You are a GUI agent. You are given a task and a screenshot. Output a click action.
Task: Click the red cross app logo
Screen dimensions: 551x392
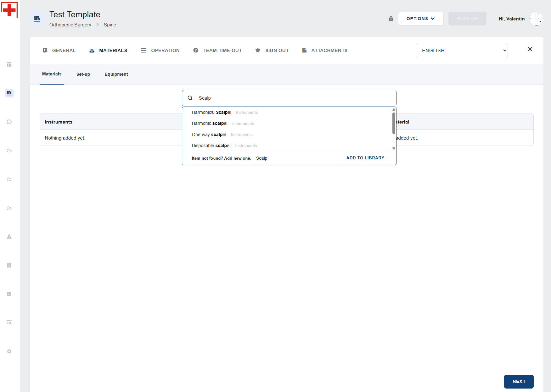pos(9,10)
